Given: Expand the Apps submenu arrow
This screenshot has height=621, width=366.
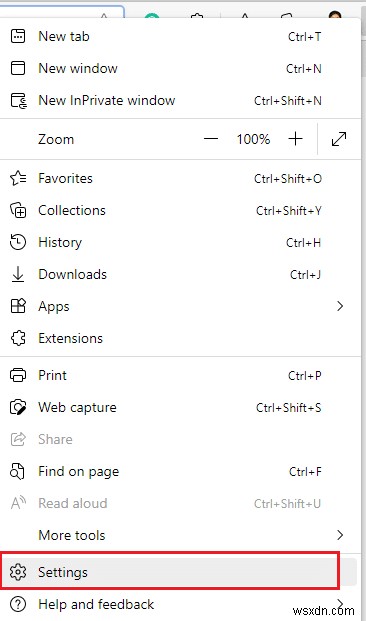Looking at the screenshot, I should pos(340,306).
